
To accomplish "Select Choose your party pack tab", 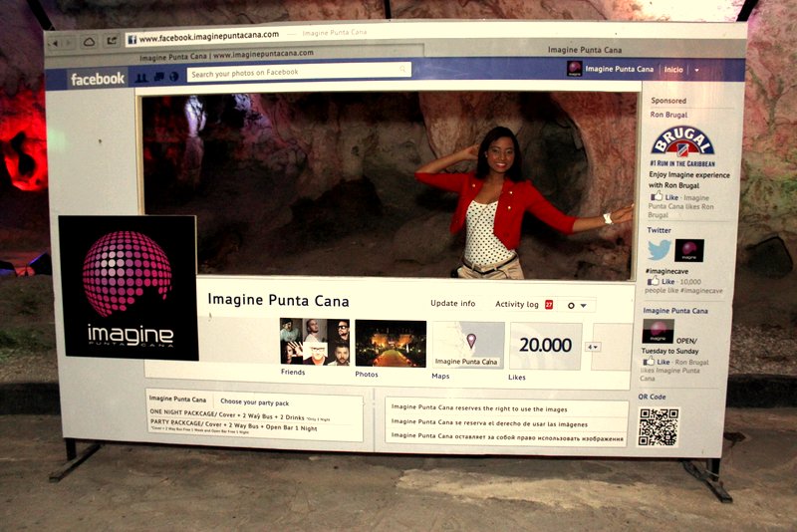I will click(255, 401).
